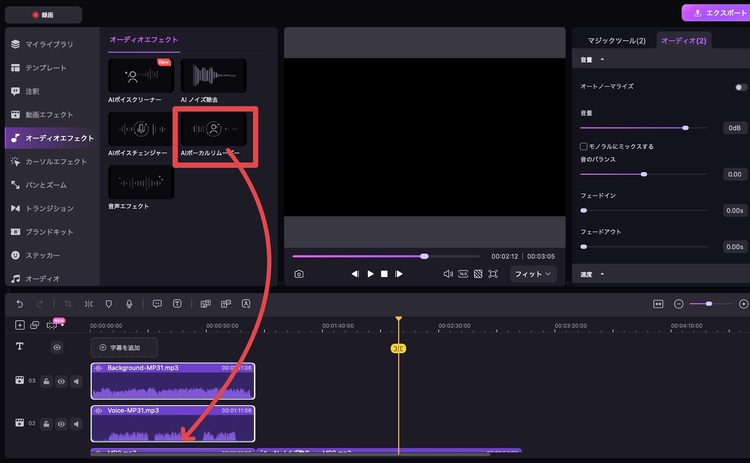Split the clip at playhead
Viewport: 750px width, 463px height.
coord(88,304)
